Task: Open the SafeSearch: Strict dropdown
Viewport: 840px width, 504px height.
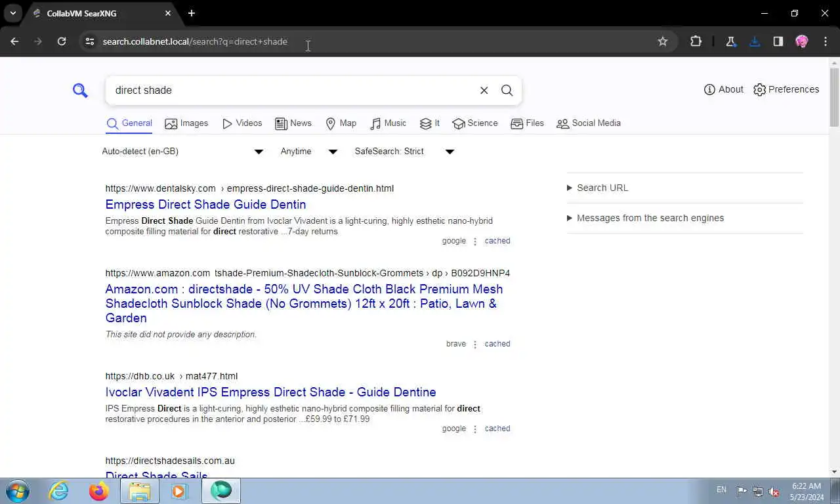Action: click(x=404, y=152)
